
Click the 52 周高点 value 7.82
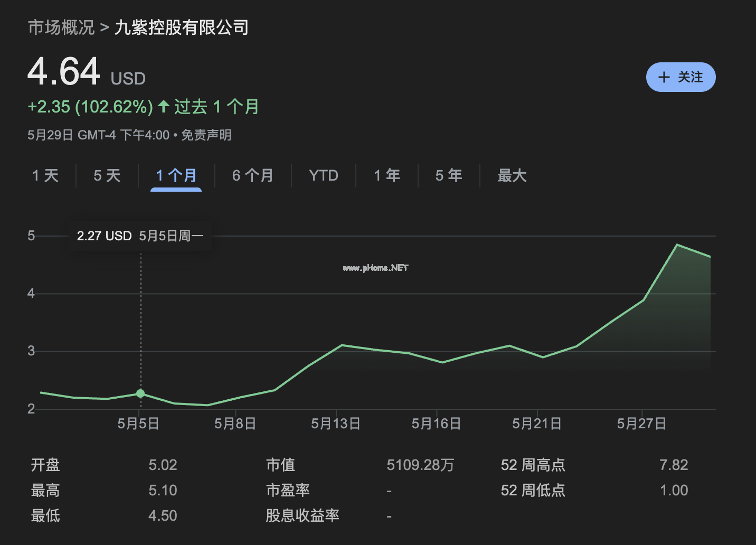pyautogui.click(x=674, y=465)
